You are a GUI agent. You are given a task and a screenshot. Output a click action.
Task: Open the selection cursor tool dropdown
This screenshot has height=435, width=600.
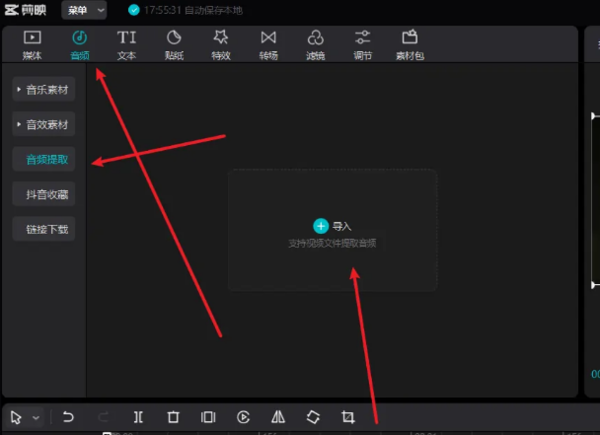[37, 417]
